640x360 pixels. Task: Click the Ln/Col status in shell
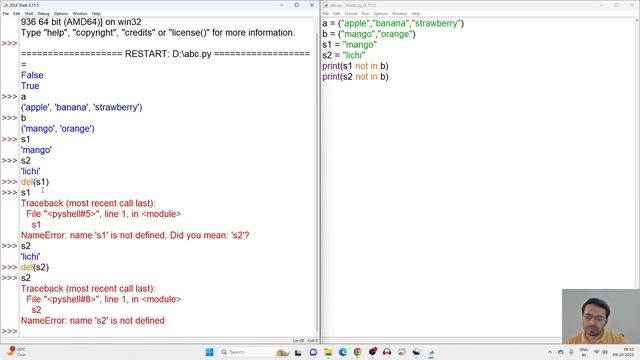(305, 340)
